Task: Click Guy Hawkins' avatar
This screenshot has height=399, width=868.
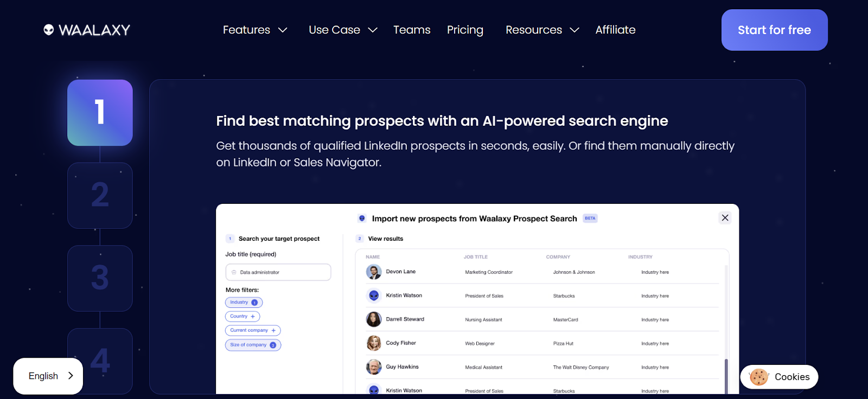Action: 374,367
